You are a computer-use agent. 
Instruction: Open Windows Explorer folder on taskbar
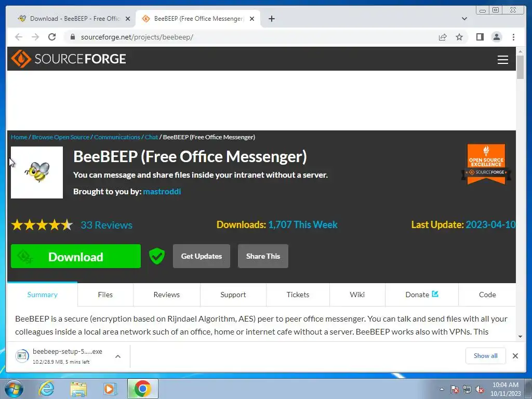(78, 389)
